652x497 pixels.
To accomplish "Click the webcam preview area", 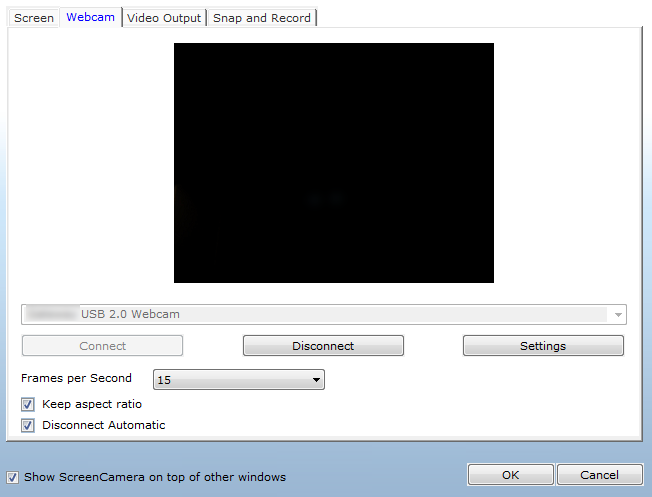I will [333, 163].
